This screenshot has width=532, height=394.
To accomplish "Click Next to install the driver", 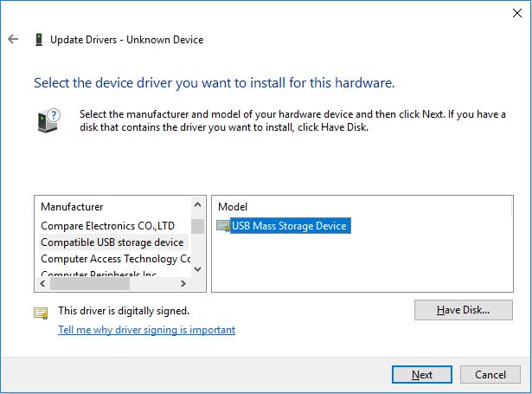I will (422, 375).
